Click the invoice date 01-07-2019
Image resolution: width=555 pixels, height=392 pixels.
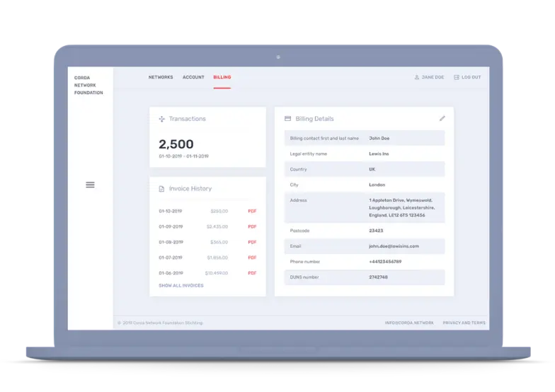170,258
